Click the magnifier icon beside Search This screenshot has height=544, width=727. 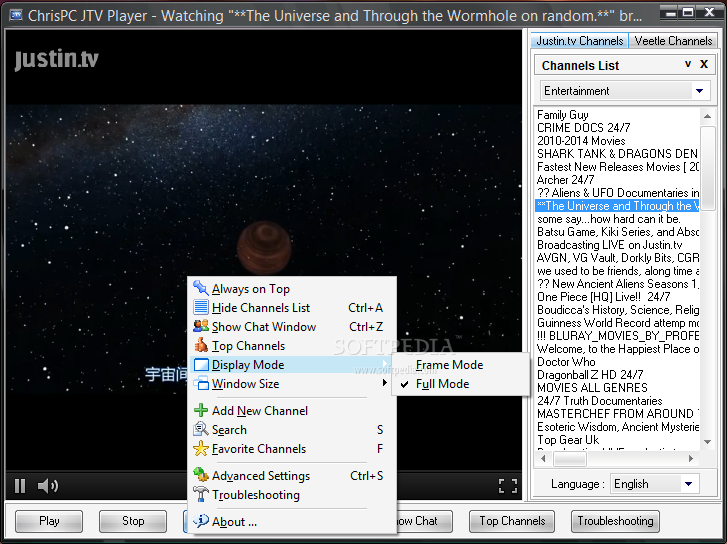pos(201,429)
